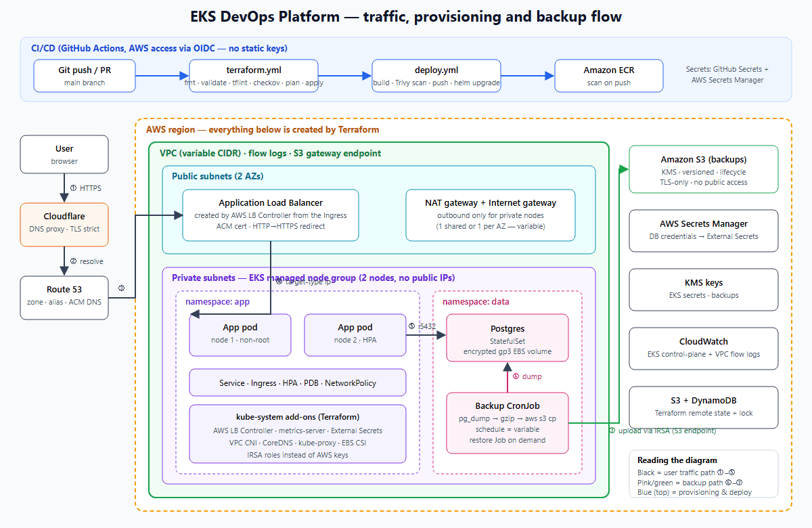
Task: Click the EKS secrets · backups text
Action: pos(704,295)
